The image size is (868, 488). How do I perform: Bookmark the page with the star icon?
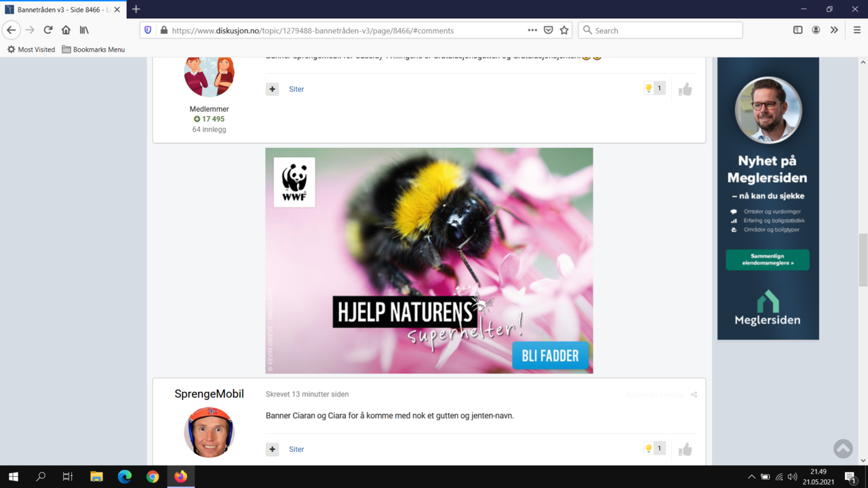click(x=564, y=30)
